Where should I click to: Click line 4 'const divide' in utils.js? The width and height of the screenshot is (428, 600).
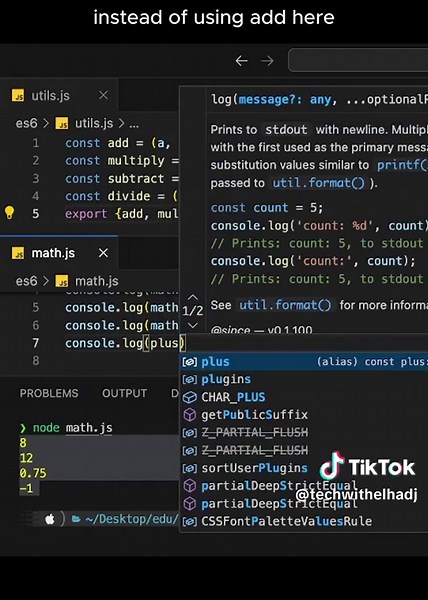121,196
